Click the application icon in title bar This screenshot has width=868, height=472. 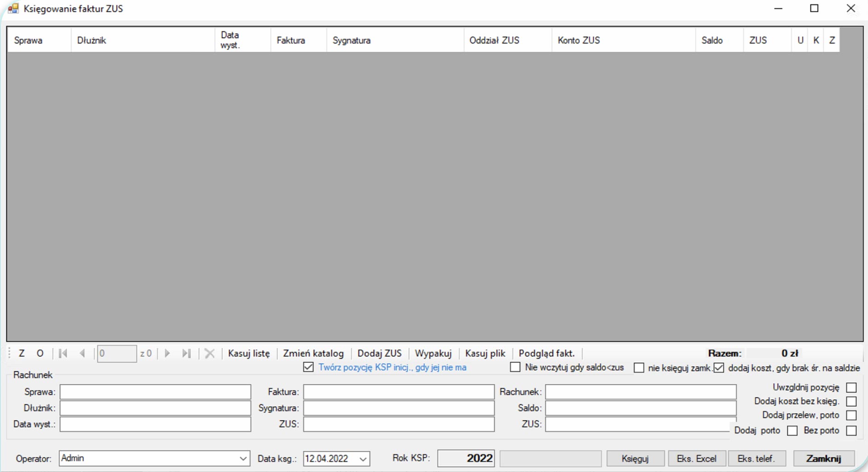(13, 9)
